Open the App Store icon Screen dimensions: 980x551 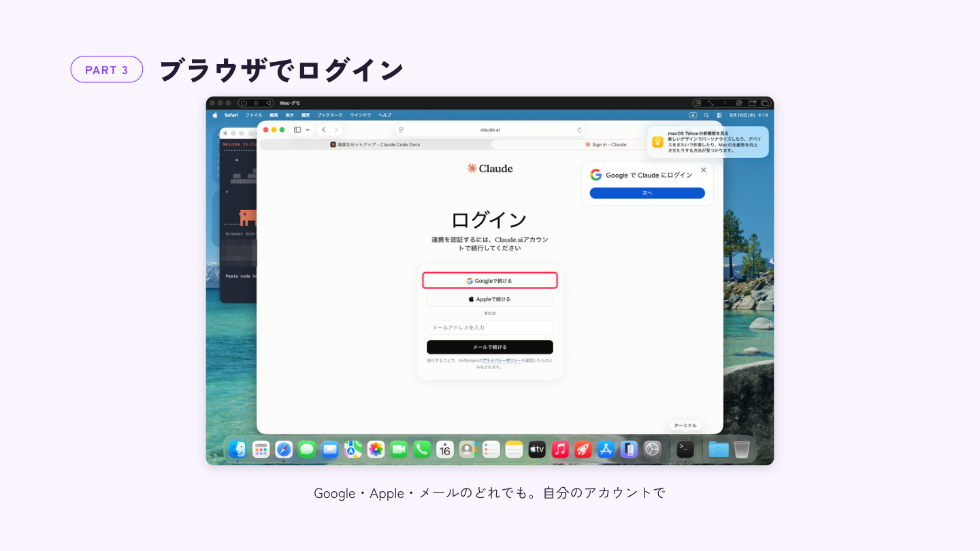point(606,449)
